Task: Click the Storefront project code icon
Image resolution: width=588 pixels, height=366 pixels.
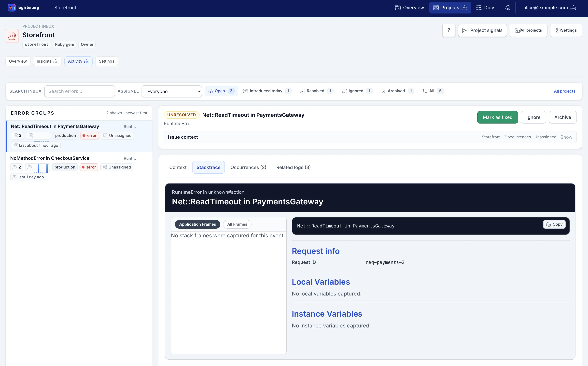Action: tap(12, 36)
